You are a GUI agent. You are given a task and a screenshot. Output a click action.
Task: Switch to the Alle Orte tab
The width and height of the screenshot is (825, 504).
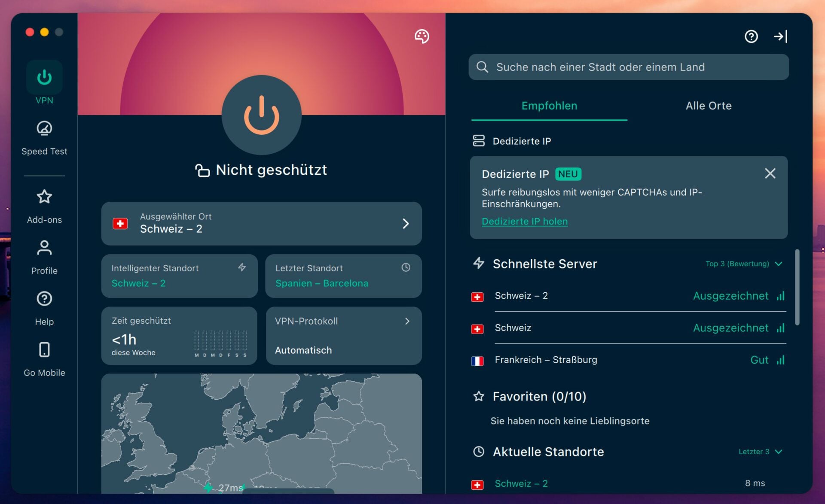[x=709, y=106]
